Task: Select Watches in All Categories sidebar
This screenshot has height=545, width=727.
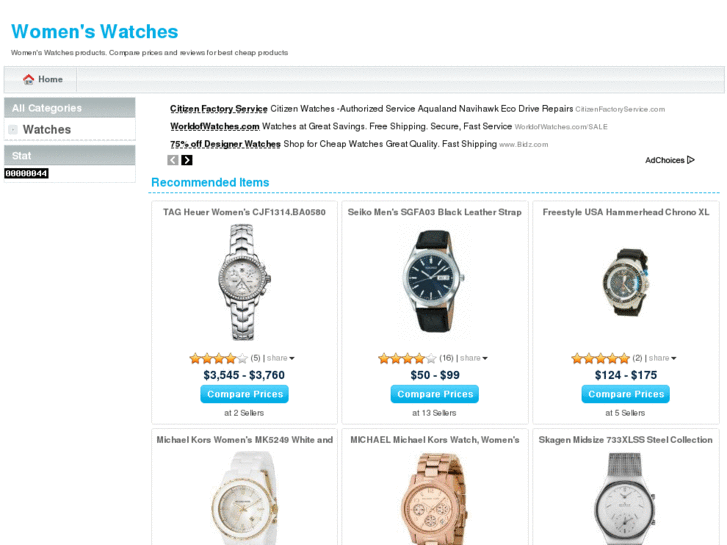Action: 47,129
